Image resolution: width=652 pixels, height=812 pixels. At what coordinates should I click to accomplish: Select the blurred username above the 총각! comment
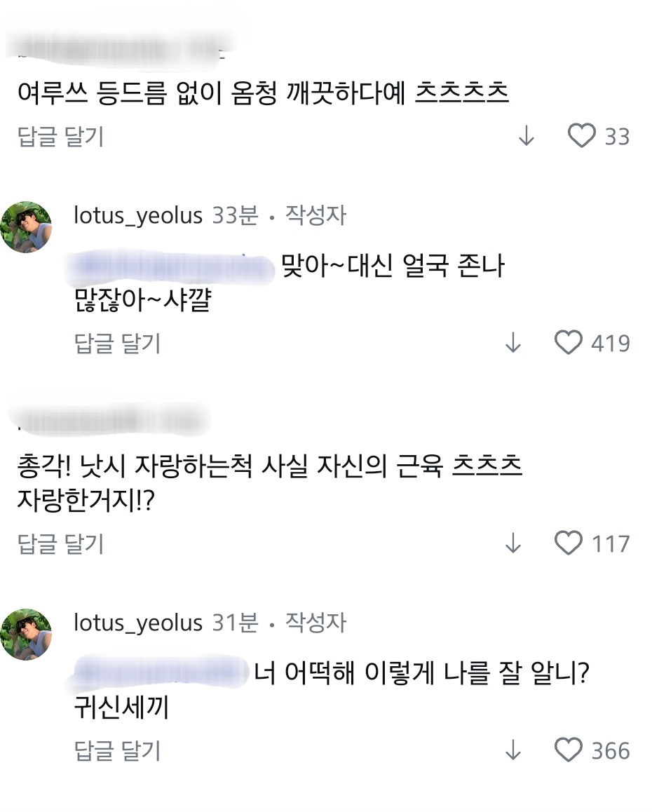(x=112, y=419)
